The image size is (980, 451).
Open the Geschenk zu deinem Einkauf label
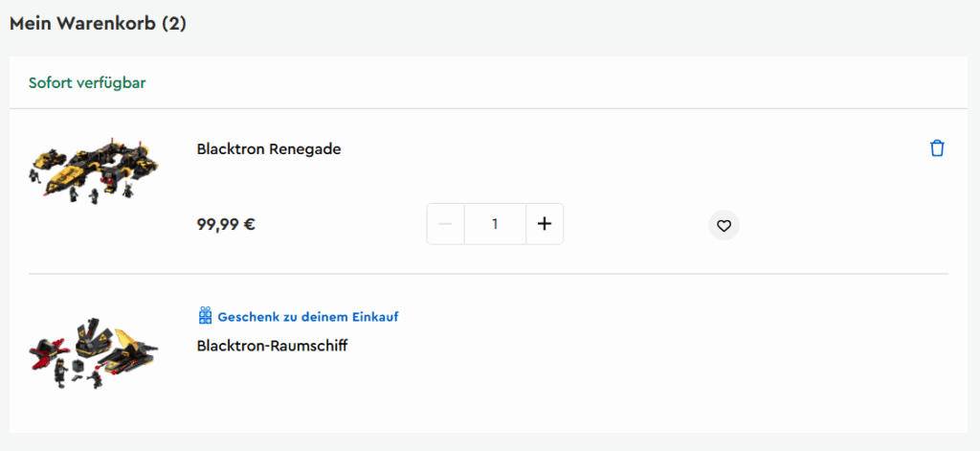307,317
